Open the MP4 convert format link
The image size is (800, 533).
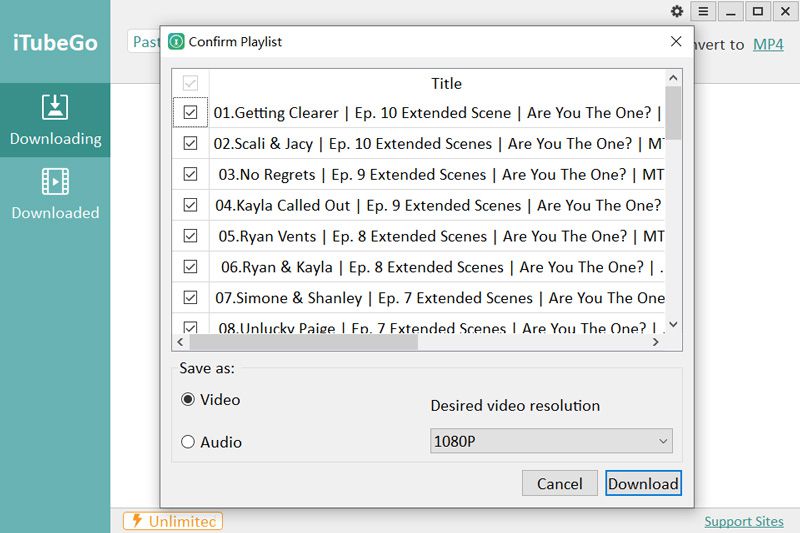[x=768, y=44]
